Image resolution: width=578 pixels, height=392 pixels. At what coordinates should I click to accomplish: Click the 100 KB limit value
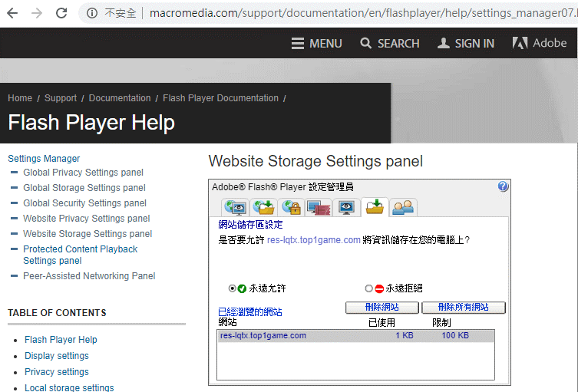[x=455, y=336]
